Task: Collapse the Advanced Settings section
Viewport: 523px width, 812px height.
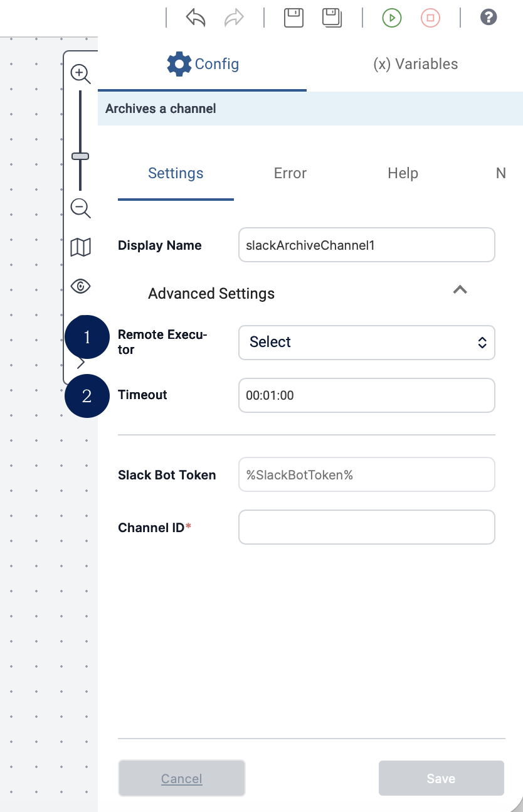Action: pyautogui.click(x=460, y=289)
